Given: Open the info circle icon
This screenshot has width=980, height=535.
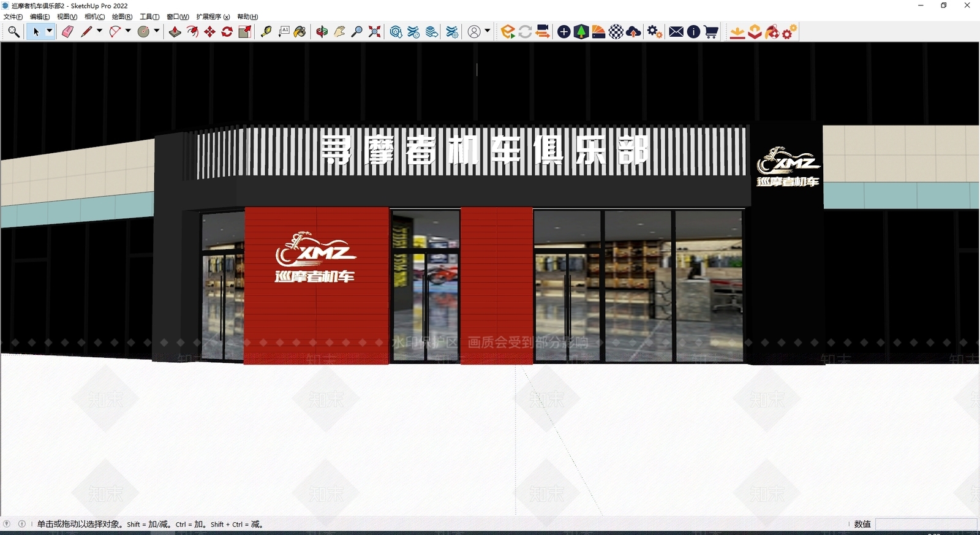Looking at the screenshot, I should (693, 32).
